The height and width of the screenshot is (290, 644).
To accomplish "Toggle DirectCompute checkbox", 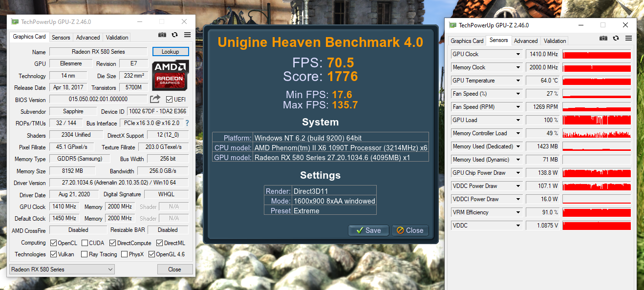I will (x=112, y=243).
